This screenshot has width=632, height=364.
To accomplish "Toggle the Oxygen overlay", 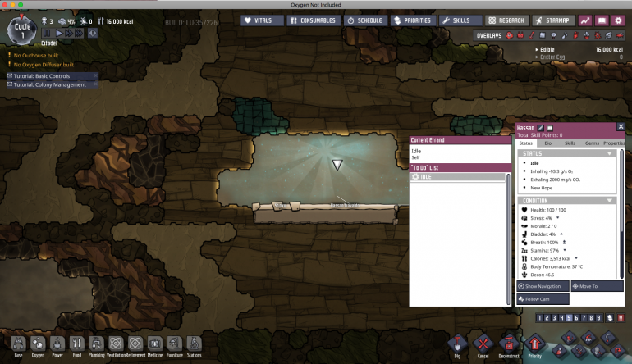I will [510, 35].
